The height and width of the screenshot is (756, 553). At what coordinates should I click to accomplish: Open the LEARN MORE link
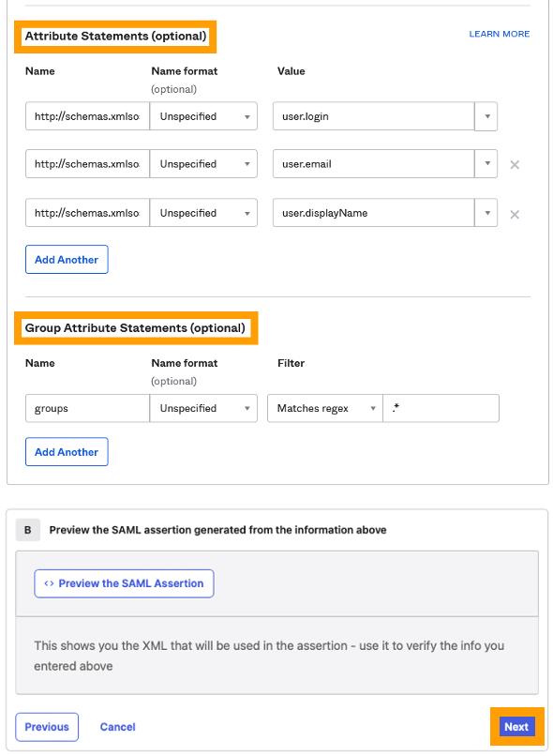[499, 34]
